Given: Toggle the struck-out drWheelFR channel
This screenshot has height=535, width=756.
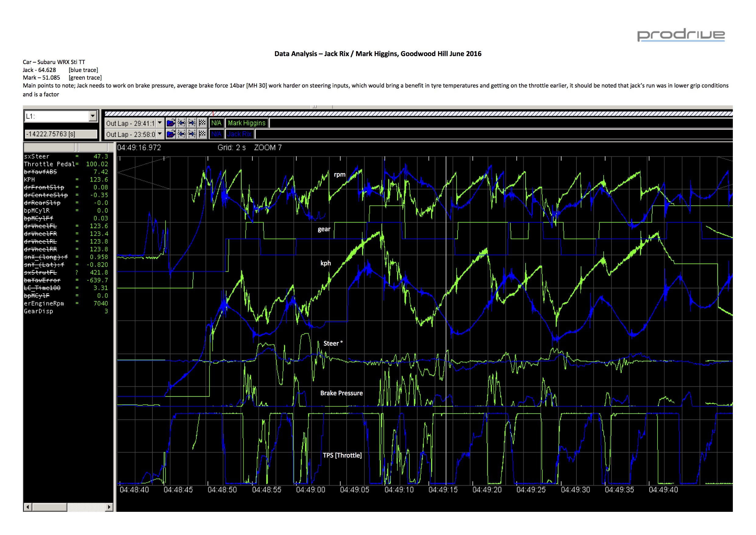Looking at the screenshot, I should tap(66, 234).
